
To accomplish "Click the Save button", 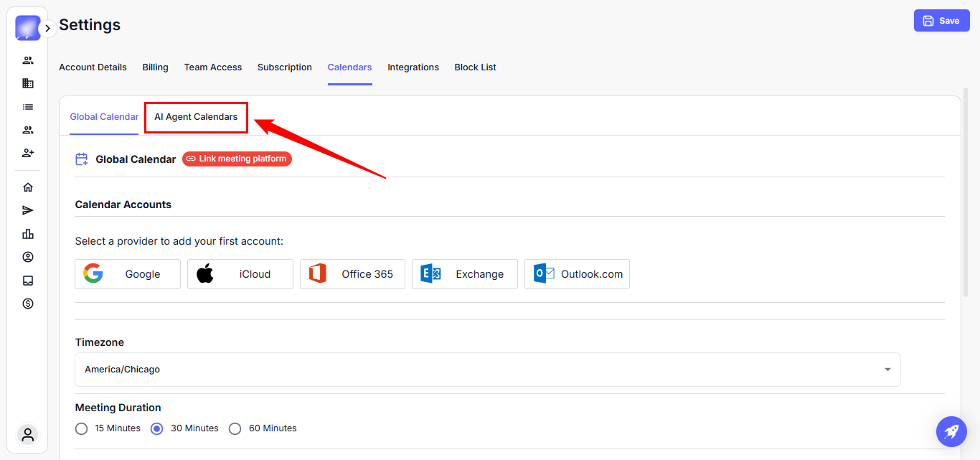I will 941,21.
